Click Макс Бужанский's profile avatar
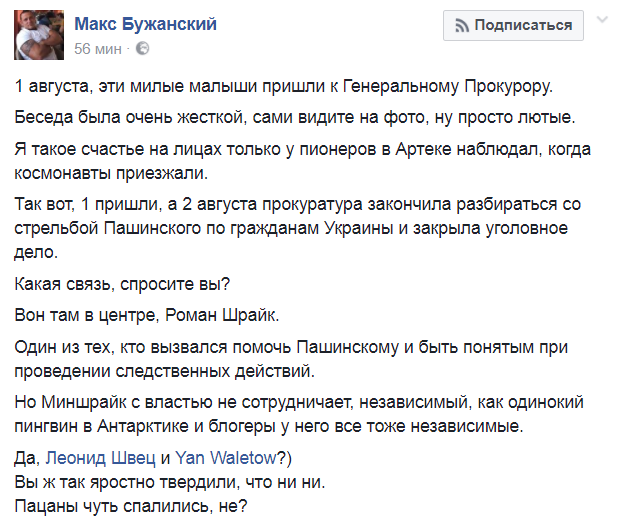This screenshot has height=519, width=623. coord(37,35)
